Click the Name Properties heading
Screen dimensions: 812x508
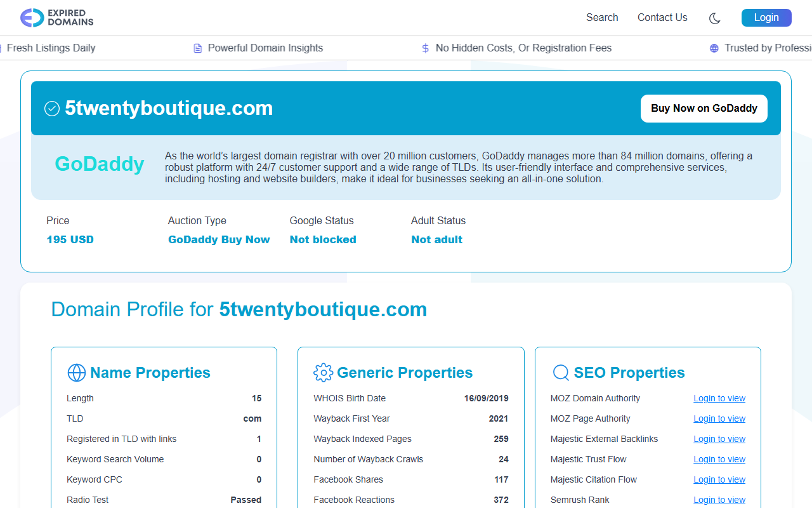150,373
